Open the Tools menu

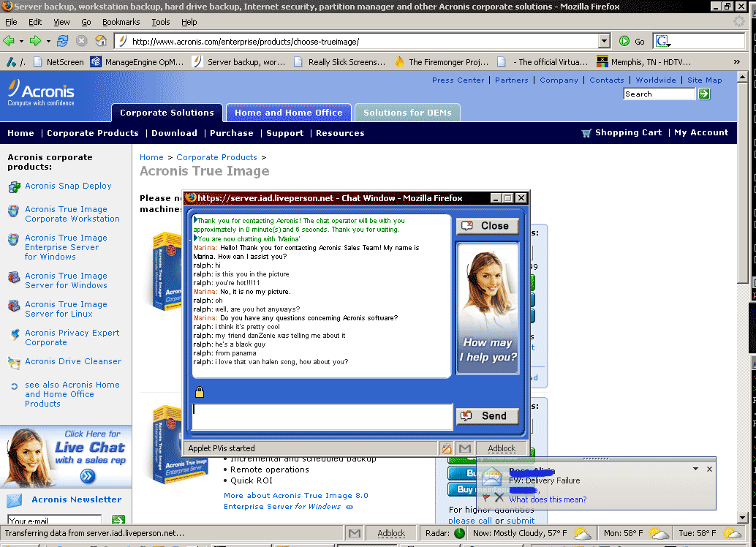pos(161,22)
